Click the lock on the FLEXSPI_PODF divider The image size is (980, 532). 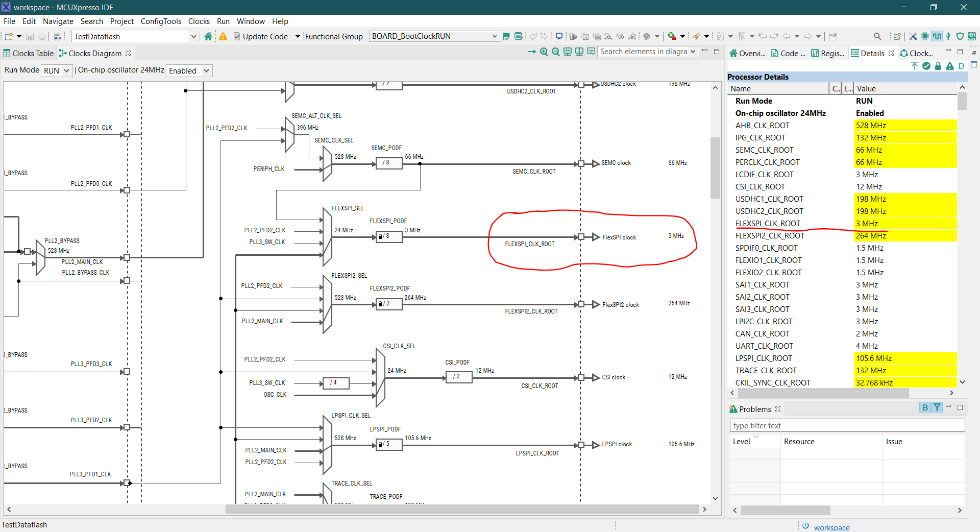point(380,236)
